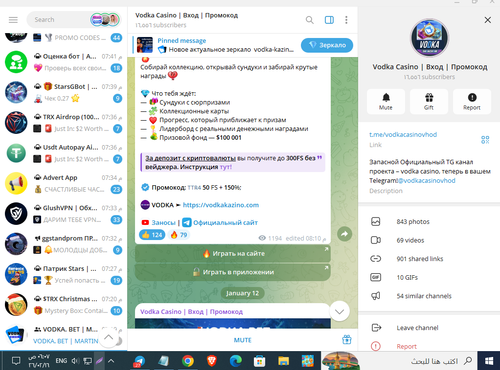This screenshot has width=500, height=370.
Task: Open Официальный сайт link
Action: click(x=225, y=223)
